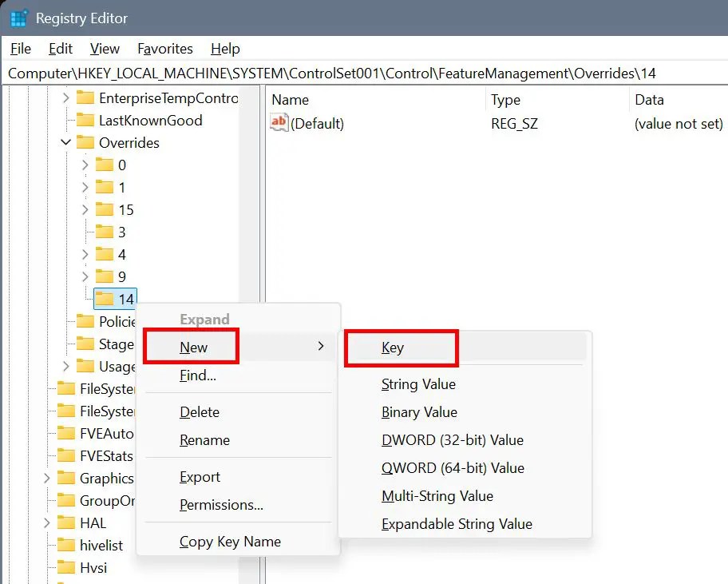Expand key 0 under Overrides
The width and height of the screenshot is (728, 584).
point(85,165)
